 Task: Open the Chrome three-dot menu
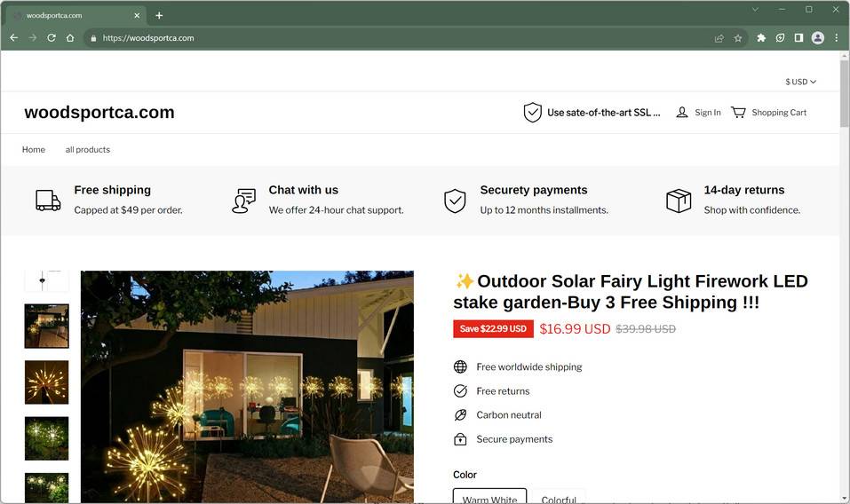pyautogui.click(x=837, y=38)
